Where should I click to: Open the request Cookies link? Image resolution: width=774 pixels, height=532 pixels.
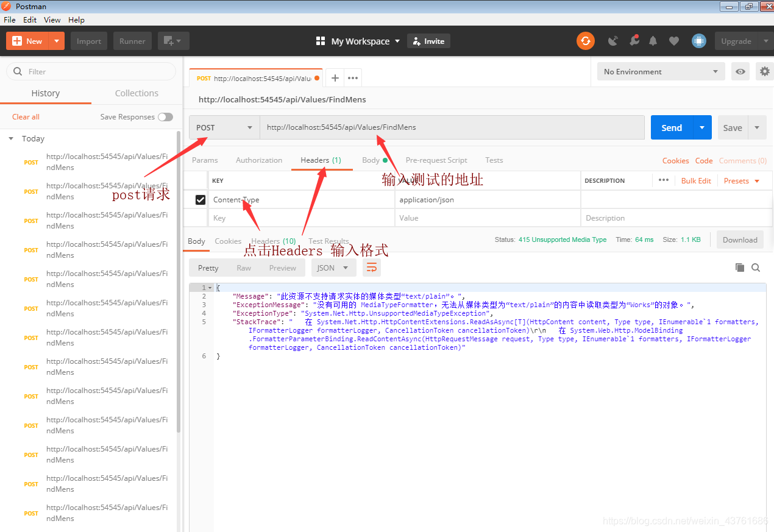tap(676, 160)
